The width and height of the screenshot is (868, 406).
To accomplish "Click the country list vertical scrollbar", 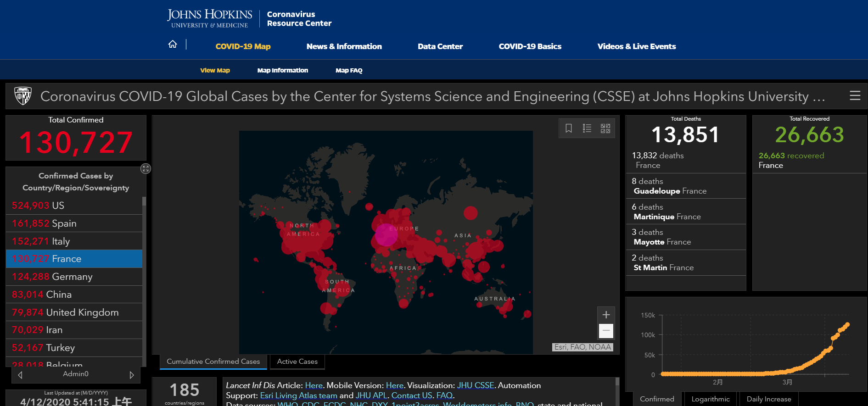I will pos(144,275).
